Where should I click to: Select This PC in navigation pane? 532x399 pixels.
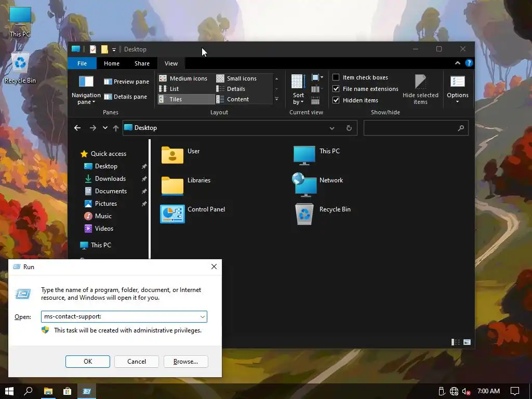pyautogui.click(x=96, y=245)
